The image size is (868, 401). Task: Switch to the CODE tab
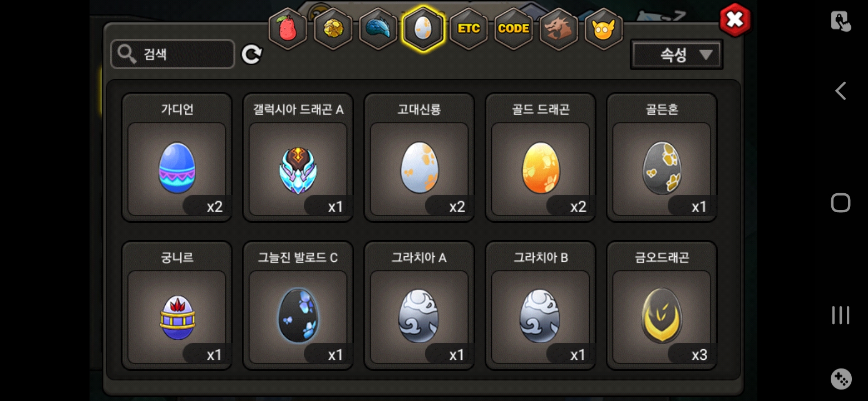(514, 29)
